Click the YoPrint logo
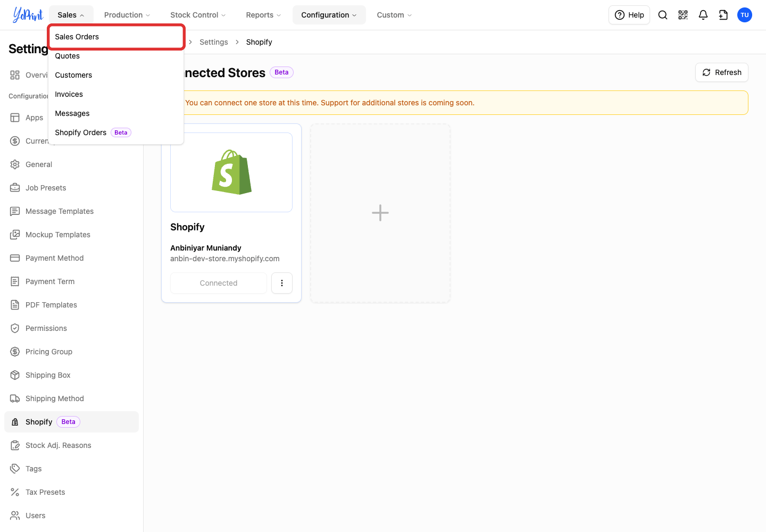 (28, 15)
